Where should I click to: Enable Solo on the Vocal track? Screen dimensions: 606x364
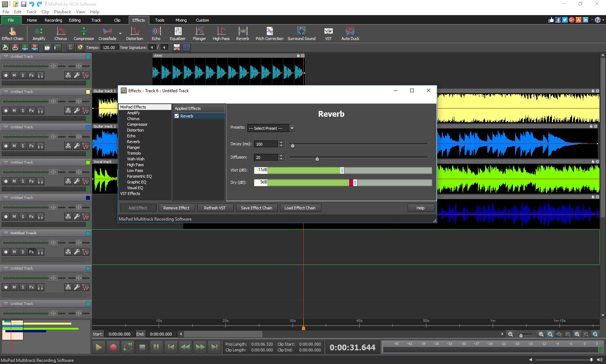point(23,182)
